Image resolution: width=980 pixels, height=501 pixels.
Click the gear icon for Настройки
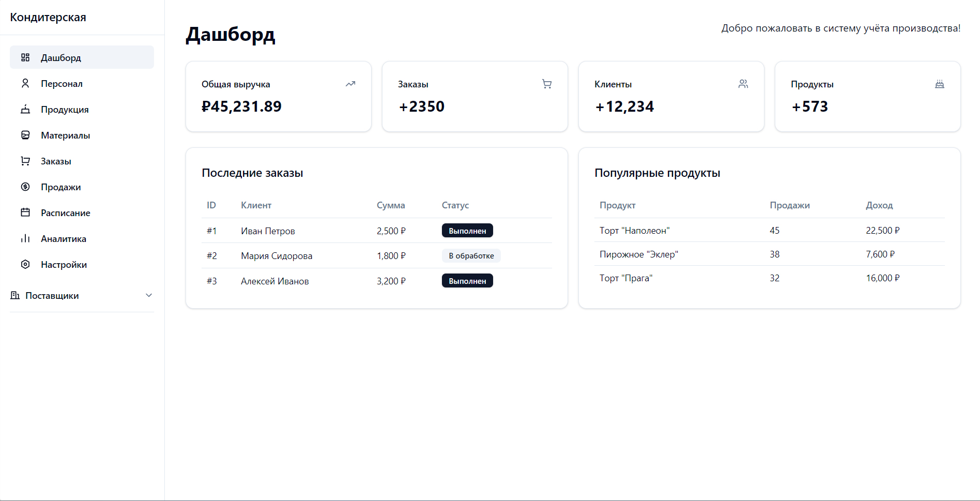tap(25, 264)
